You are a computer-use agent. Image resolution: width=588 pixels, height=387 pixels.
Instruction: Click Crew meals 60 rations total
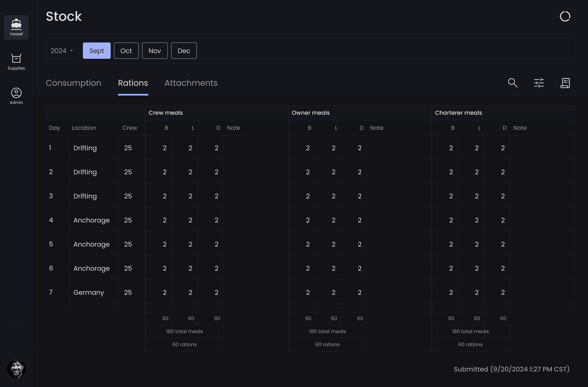184,345
